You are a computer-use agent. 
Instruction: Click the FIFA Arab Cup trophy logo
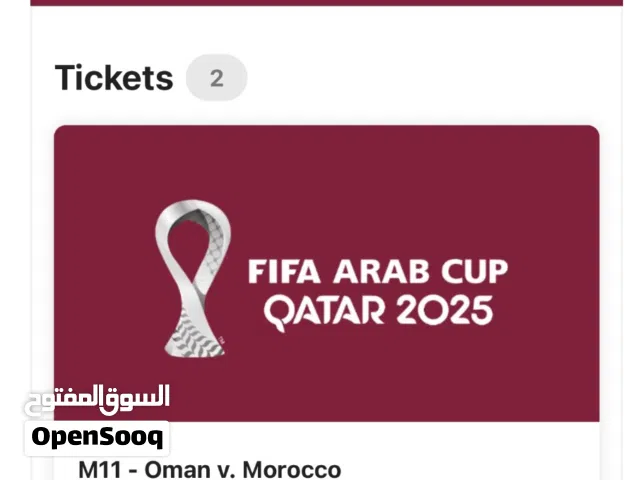193,277
